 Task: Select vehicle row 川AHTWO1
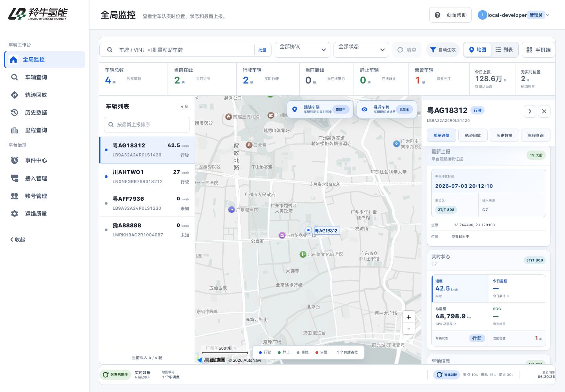pyautogui.click(x=147, y=176)
